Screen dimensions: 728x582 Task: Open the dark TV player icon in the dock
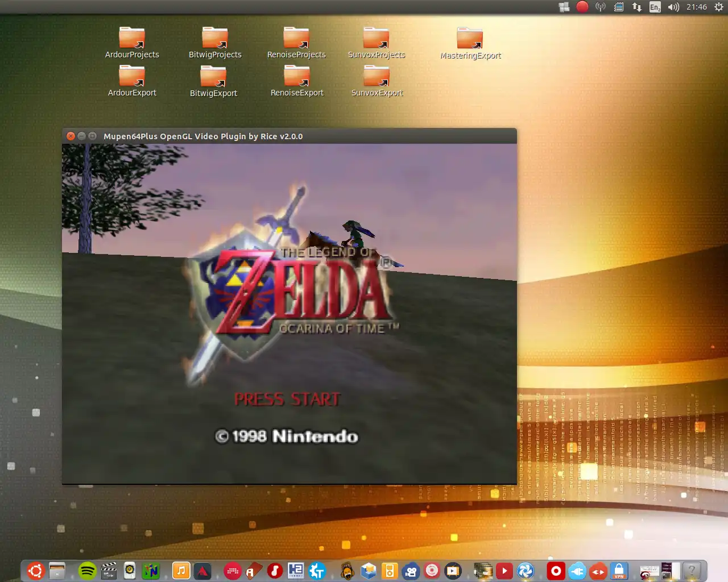coord(453,570)
